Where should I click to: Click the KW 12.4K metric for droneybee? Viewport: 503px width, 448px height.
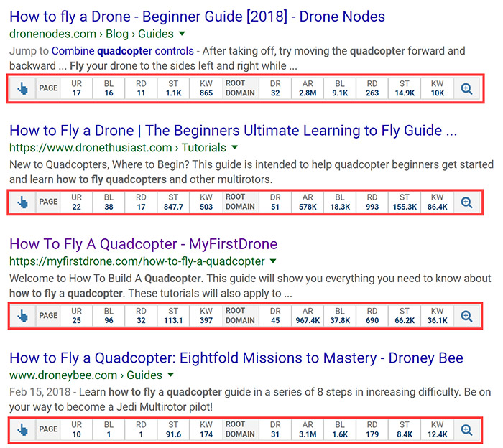click(437, 429)
